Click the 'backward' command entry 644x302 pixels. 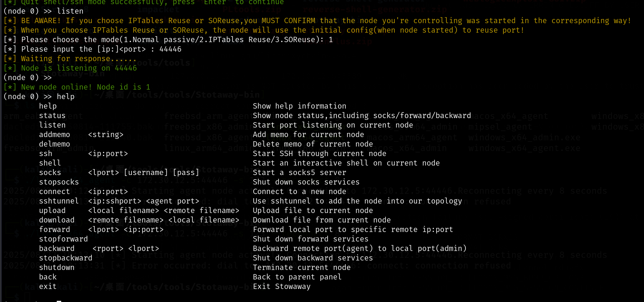[57, 248]
